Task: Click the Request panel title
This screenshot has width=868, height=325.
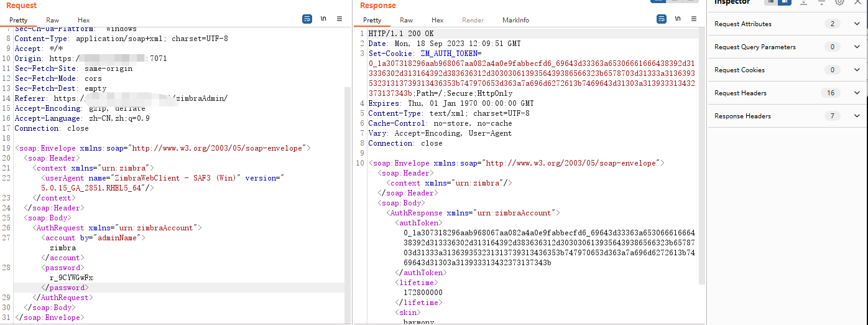Action: [21, 6]
